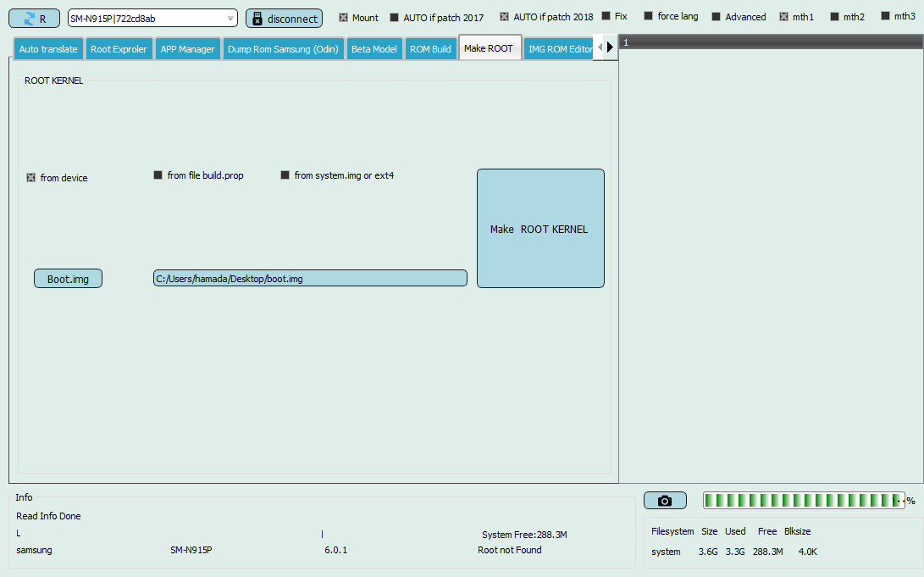The height and width of the screenshot is (577, 924).
Task: Click the Root not Found status
Action: (x=510, y=550)
